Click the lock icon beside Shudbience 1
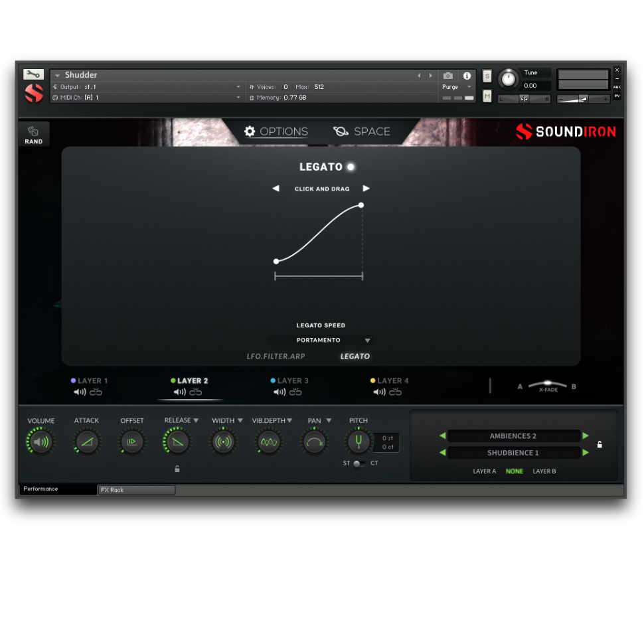This screenshot has height=644, width=644. click(x=600, y=445)
